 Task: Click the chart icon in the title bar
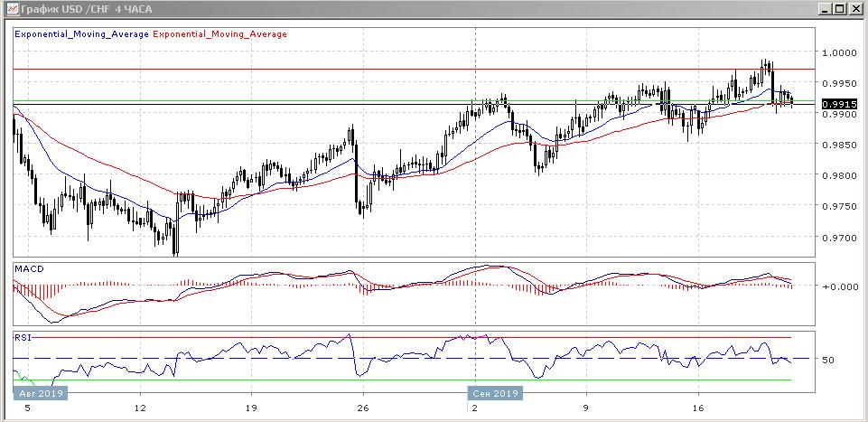tap(11, 9)
